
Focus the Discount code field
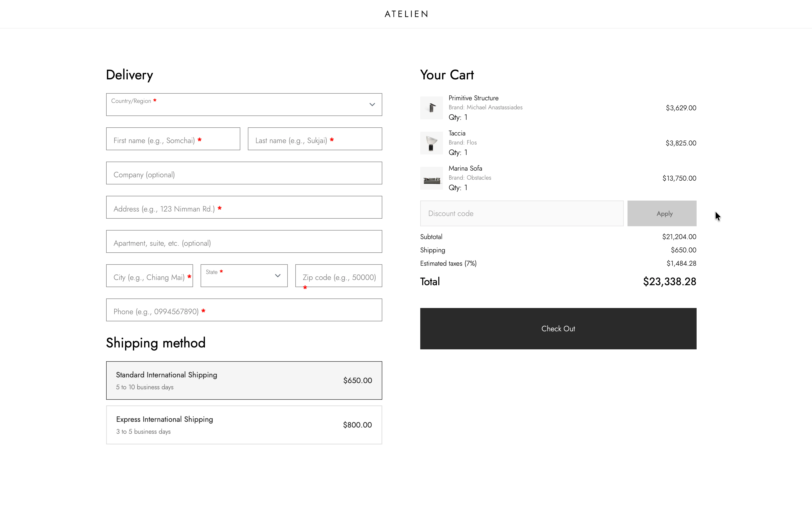(x=522, y=213)
